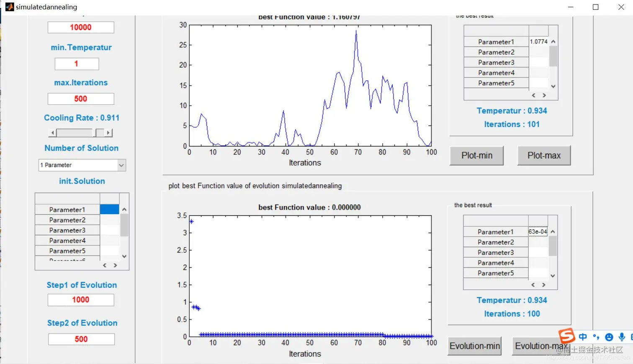This screenshot has height=364, width=633.
Task: Click upper best result table scroll right arrow
Action: (x=544, y=96)
